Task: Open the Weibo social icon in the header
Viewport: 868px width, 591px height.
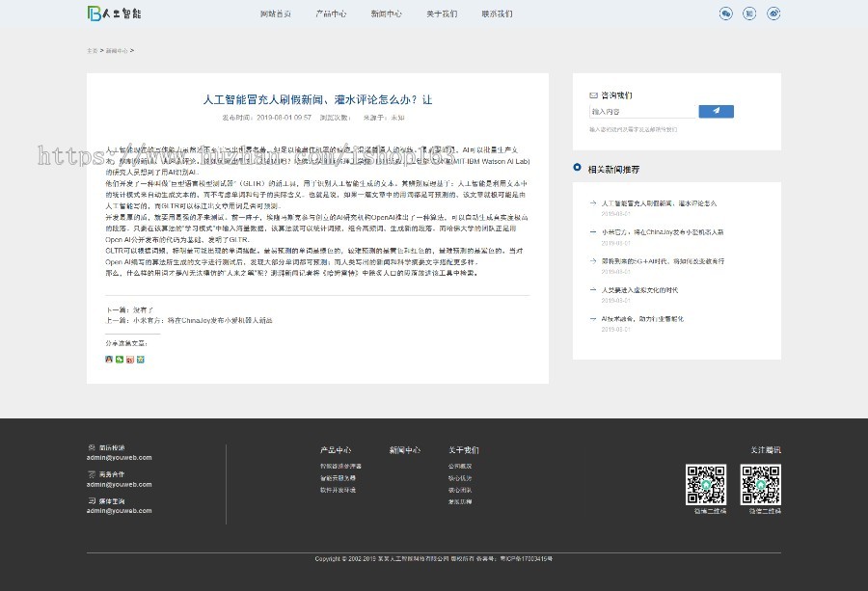Action: [774, 13]
